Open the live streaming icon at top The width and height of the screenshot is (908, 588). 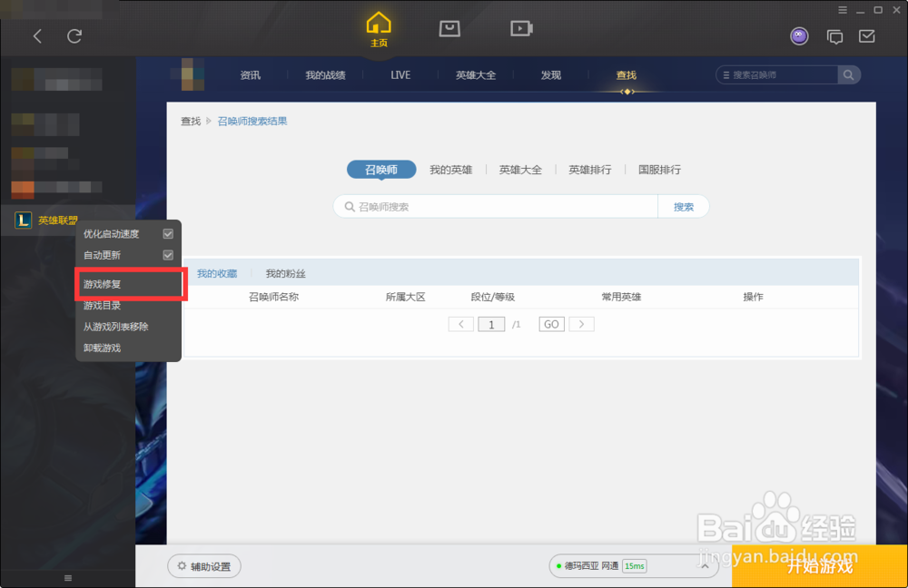(521, 28)
